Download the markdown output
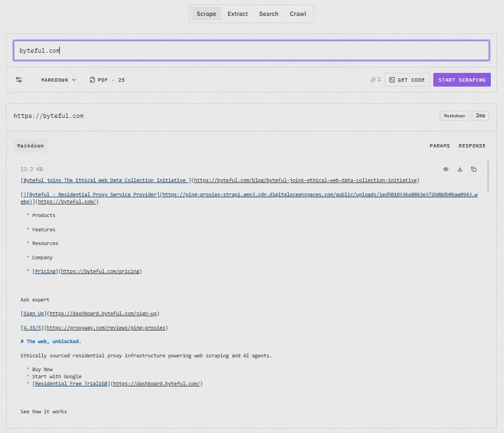The width and height of the screenshot is (504, 433). [x=460, y=169]
